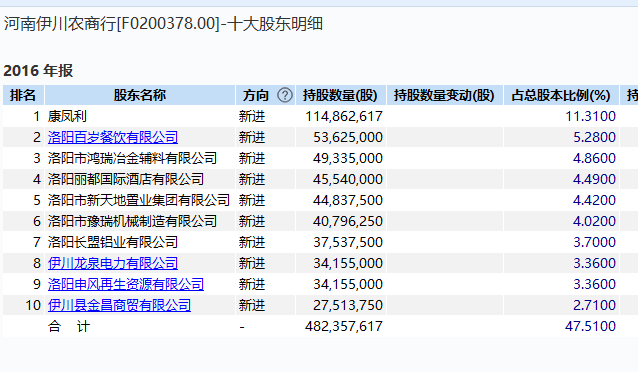Open the 洛阳百岁餐饮有限公司 shareholder link
638x372 pixels.
[113, 137]
